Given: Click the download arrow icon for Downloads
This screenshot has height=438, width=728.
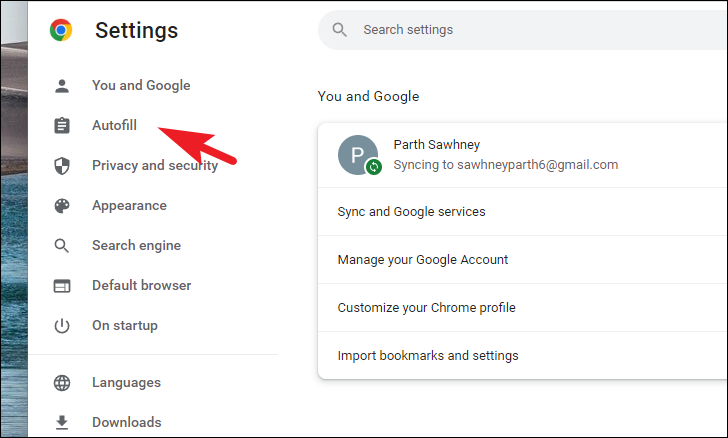Looking at the screenshot, I should click(x=62, y=422).
